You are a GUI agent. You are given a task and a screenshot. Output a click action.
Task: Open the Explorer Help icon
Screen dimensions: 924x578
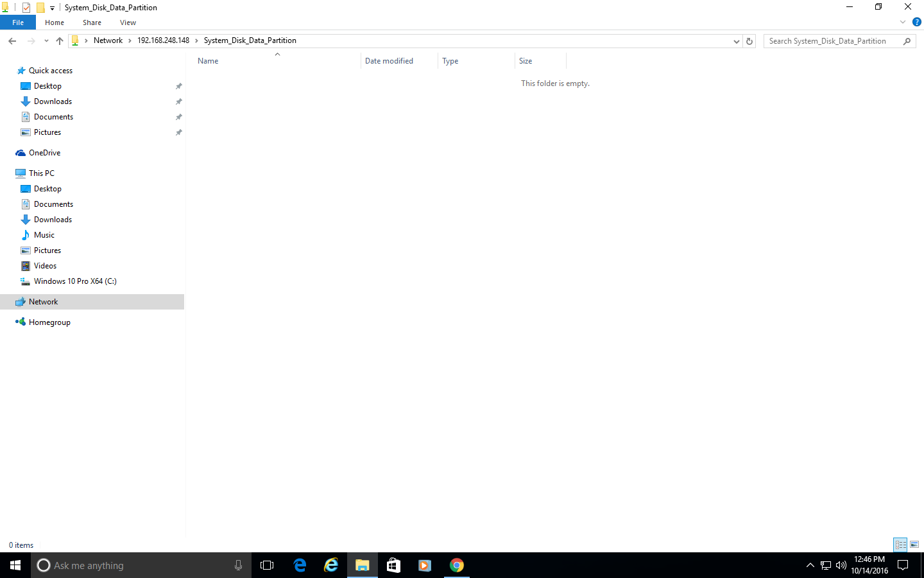coord(917,22)
